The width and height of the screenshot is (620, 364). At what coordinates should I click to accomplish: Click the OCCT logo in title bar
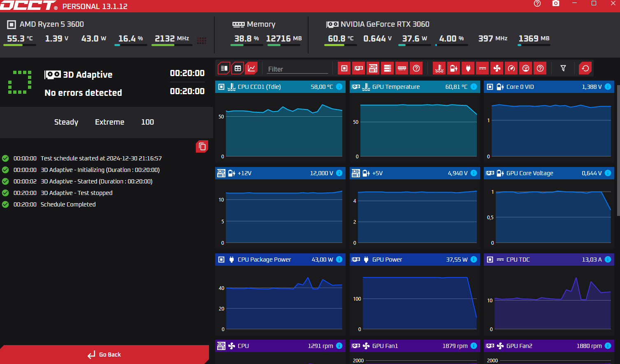pyautogui.click(x=28, y=5)
